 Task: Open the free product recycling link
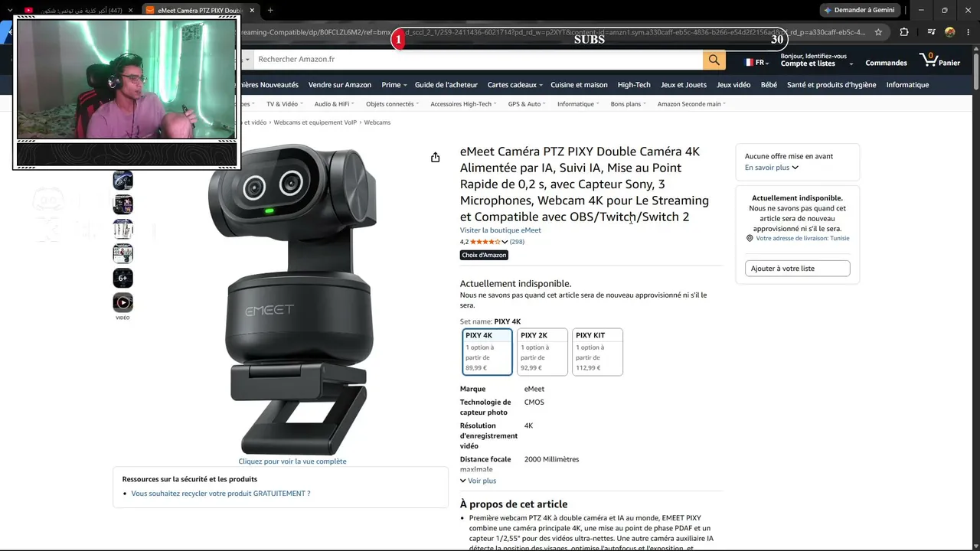(x=220, y=494)
